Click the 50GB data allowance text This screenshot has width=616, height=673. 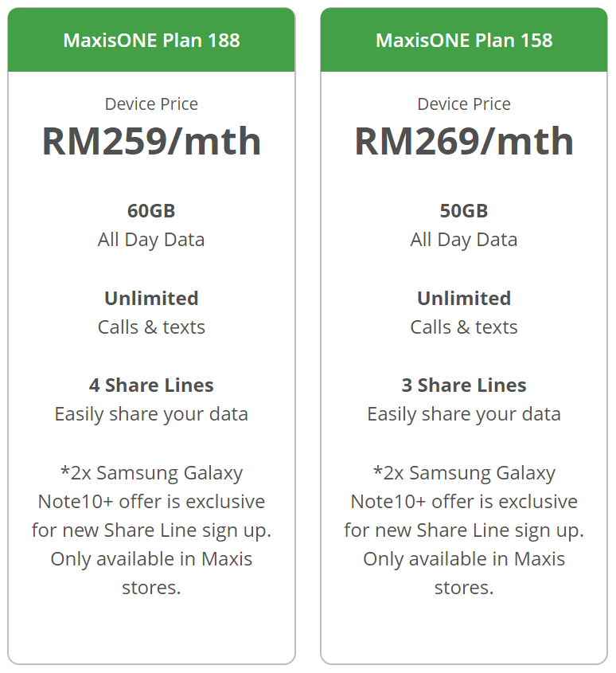point(464,211)
